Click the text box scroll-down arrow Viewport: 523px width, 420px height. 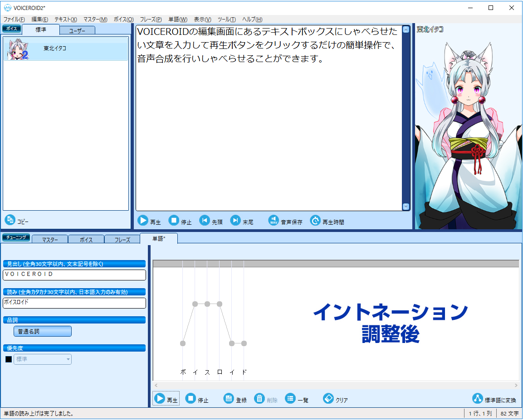tap(406, 207)
